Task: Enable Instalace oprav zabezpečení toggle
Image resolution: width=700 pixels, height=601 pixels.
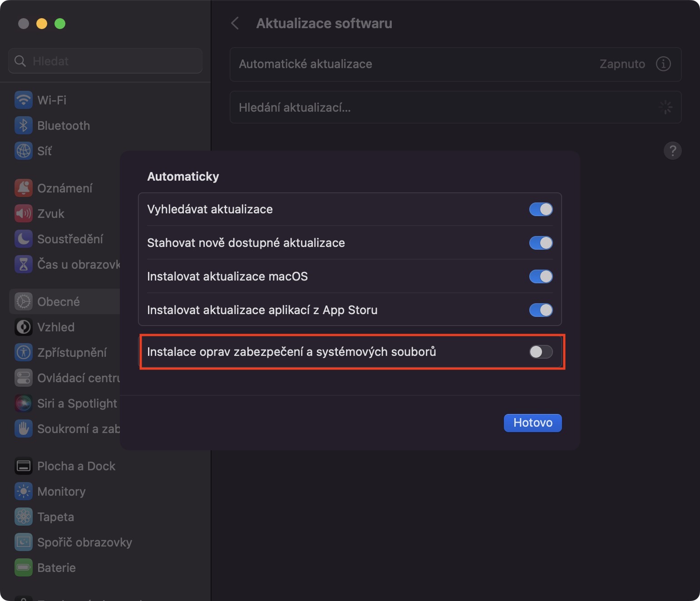Action: click(541, 352)
